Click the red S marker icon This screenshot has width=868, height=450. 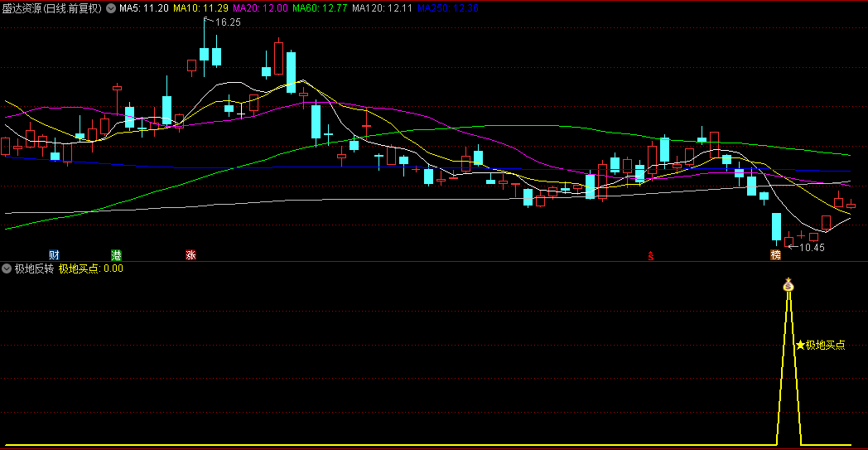pos(651,256)
